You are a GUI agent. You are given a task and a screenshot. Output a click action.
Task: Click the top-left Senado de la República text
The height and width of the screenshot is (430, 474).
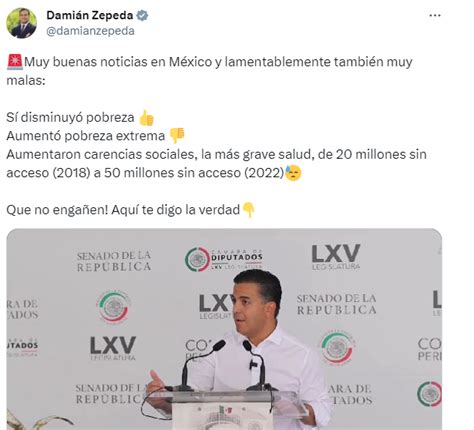click(x=114, y=261)
